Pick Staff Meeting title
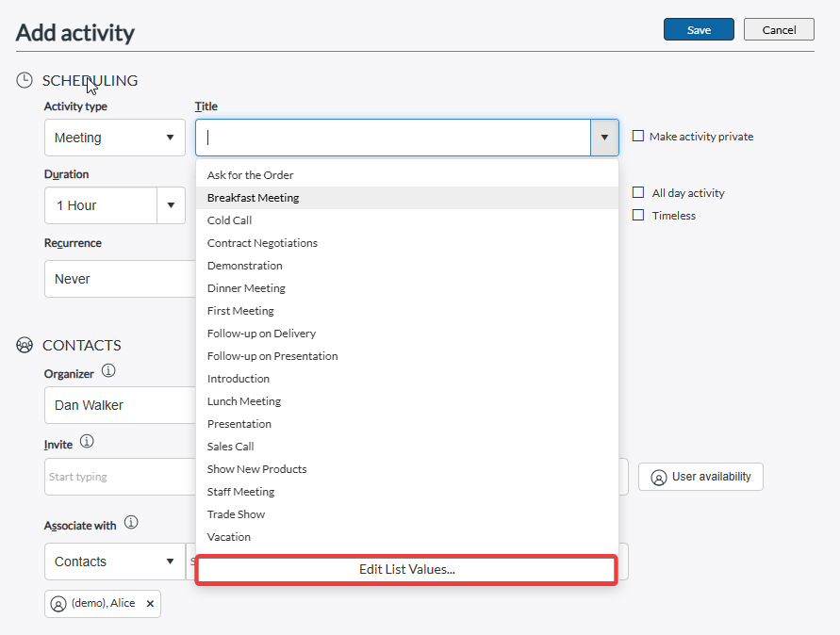 point(407,492)
